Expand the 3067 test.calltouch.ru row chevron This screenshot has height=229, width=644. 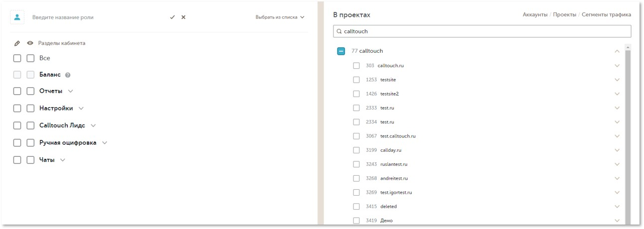[617, 136]
